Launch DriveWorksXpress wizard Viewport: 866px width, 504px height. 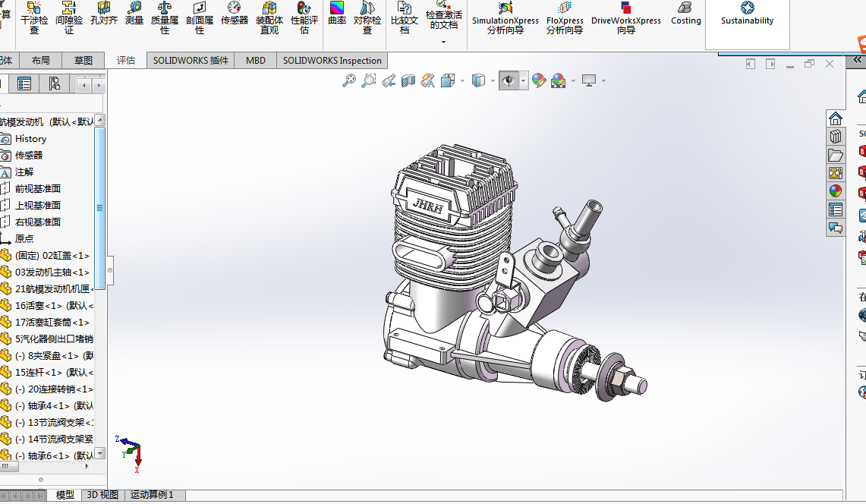pyautogui.click(x=625, y=17)
